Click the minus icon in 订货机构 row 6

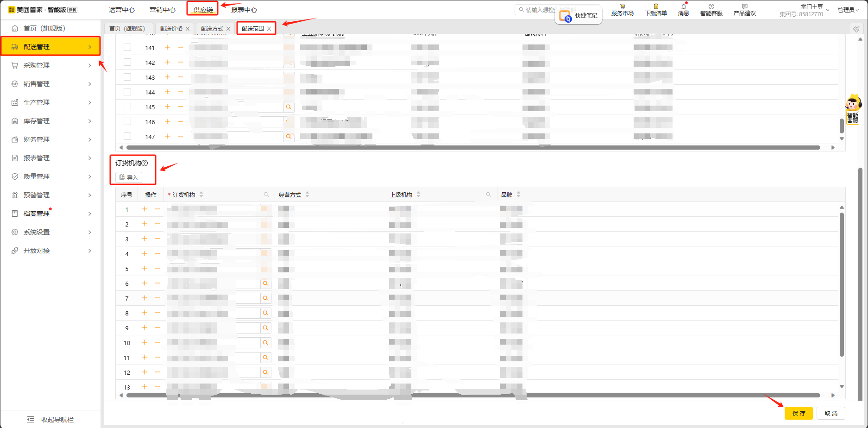157,283
